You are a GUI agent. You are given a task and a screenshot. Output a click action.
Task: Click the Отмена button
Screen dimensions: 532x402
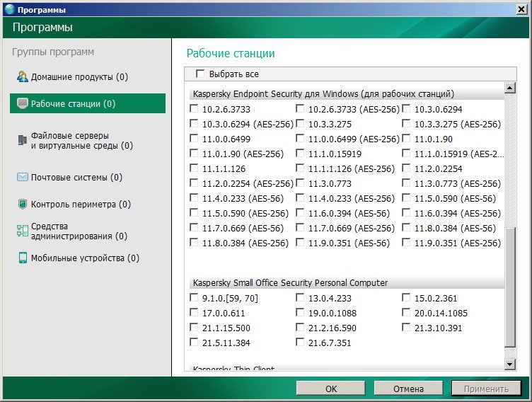tap(408, 389)
